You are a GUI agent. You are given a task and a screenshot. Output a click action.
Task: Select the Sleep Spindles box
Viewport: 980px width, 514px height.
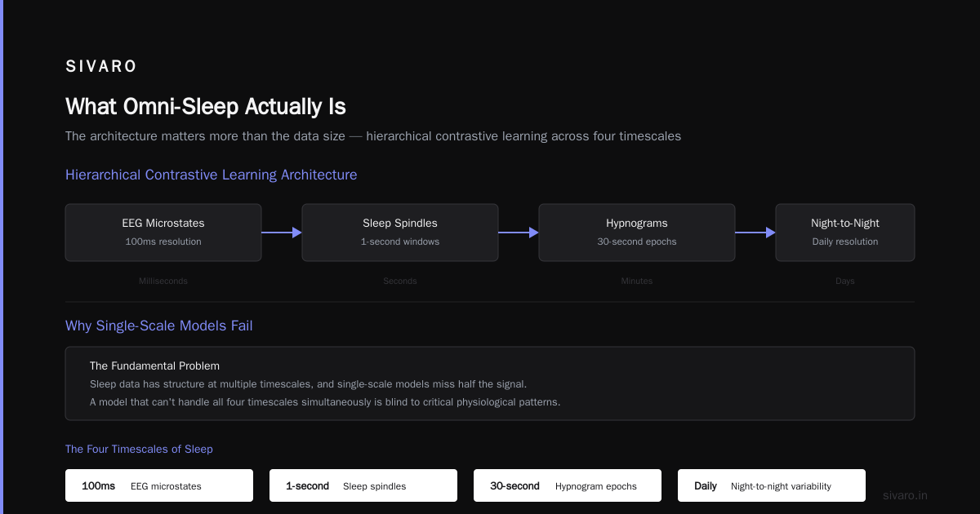click(400, 233)
